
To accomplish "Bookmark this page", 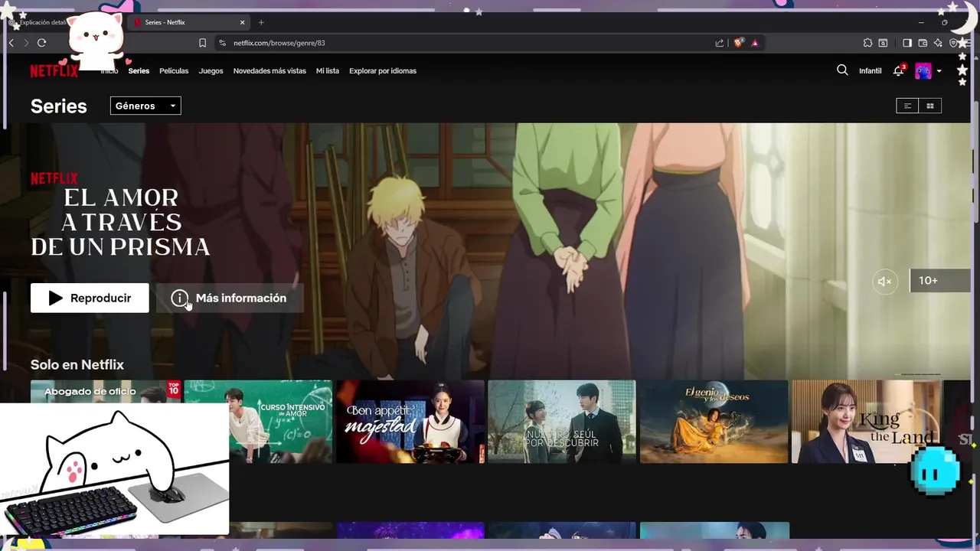I will click(x=202, y=43).
